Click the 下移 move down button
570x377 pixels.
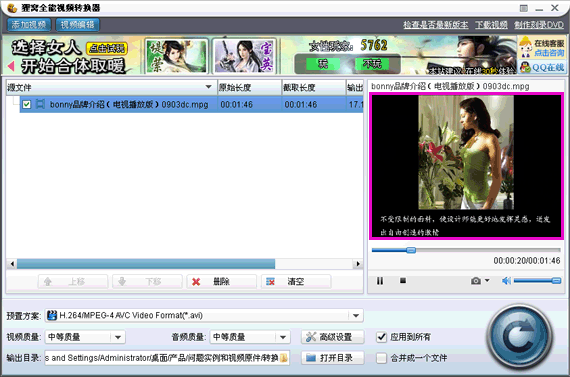click(x=147, y=281)
